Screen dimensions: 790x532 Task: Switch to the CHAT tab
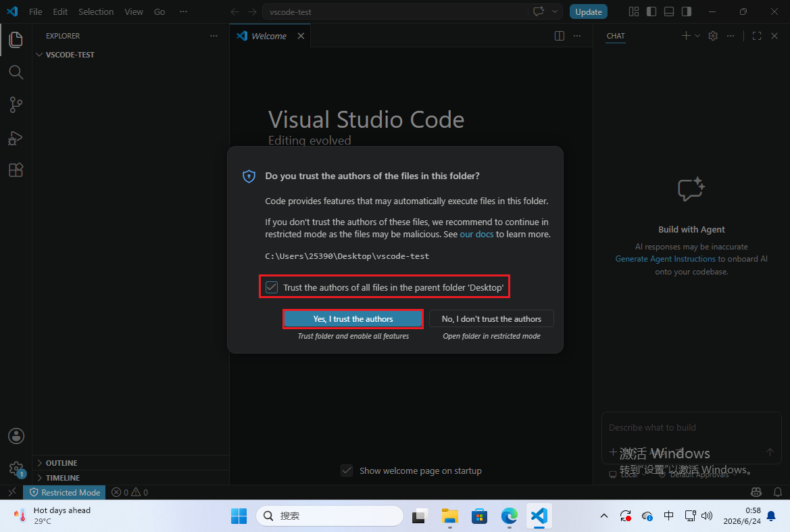pyautogui.click(x=615, y=36)
